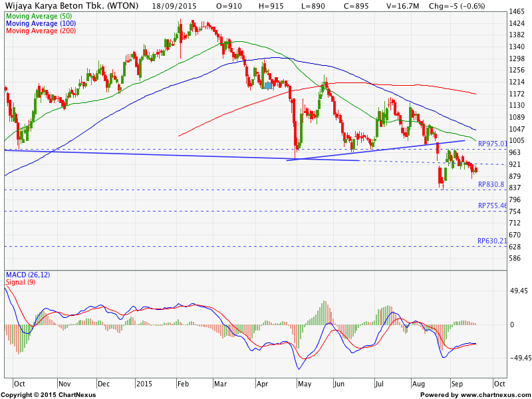This screenshot has height=399, width=532.
Task: Click the Sep label on time axis
Action: 457,384
